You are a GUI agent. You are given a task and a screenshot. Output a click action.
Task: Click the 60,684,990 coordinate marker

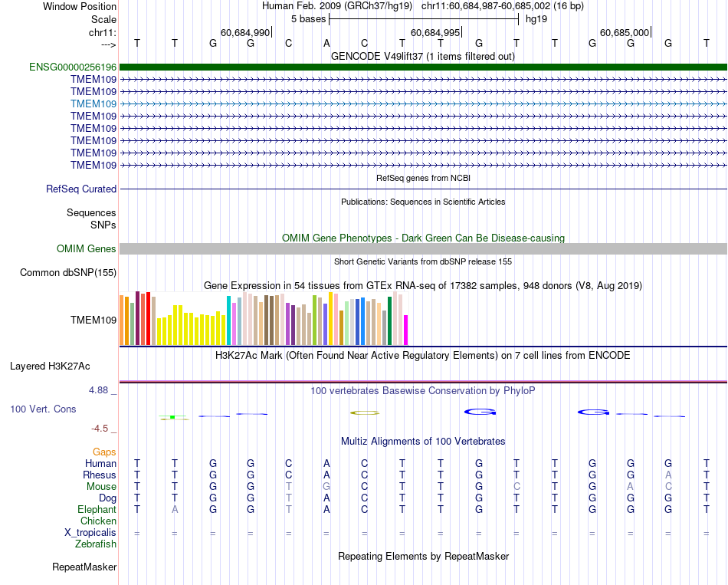(x=245, y=32)
